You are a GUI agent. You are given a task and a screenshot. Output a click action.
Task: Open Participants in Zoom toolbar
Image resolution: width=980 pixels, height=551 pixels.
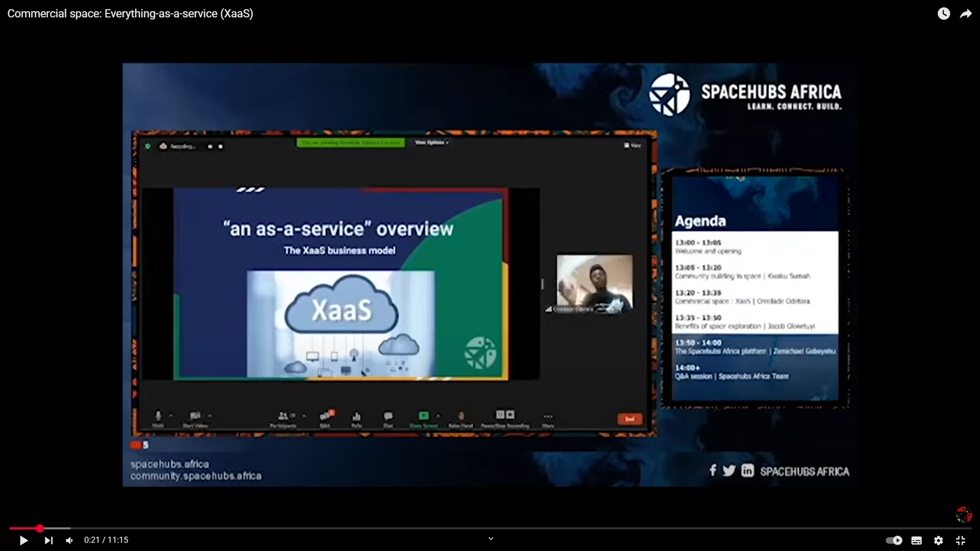click(283, 418)
